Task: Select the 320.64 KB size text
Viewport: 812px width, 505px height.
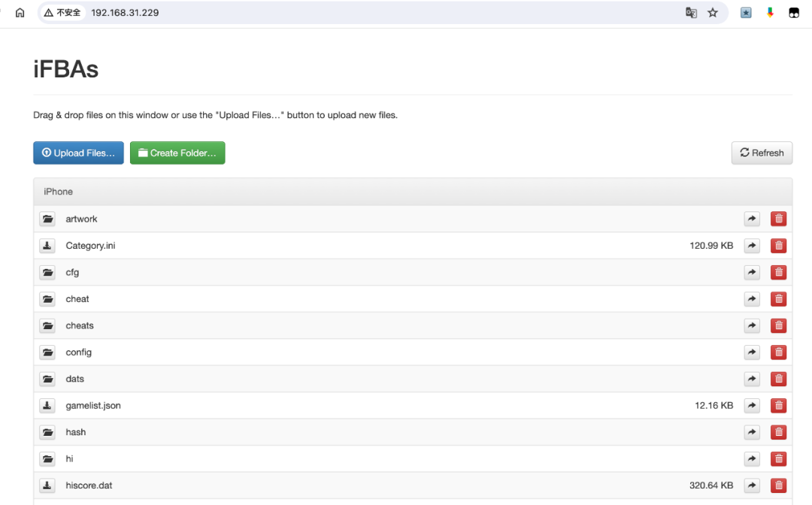Action: [711, 485]
